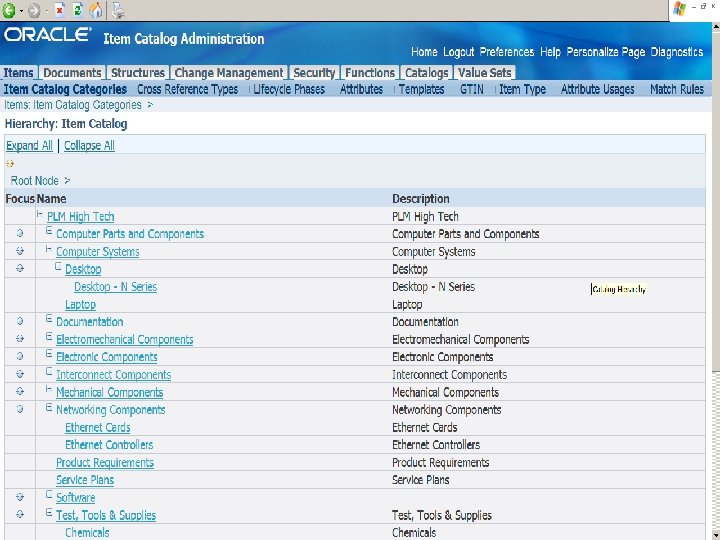The width and height of the screenshot is (720, 540).
Task: Open the Match Rules subtab
Action: tap(677, 89)
